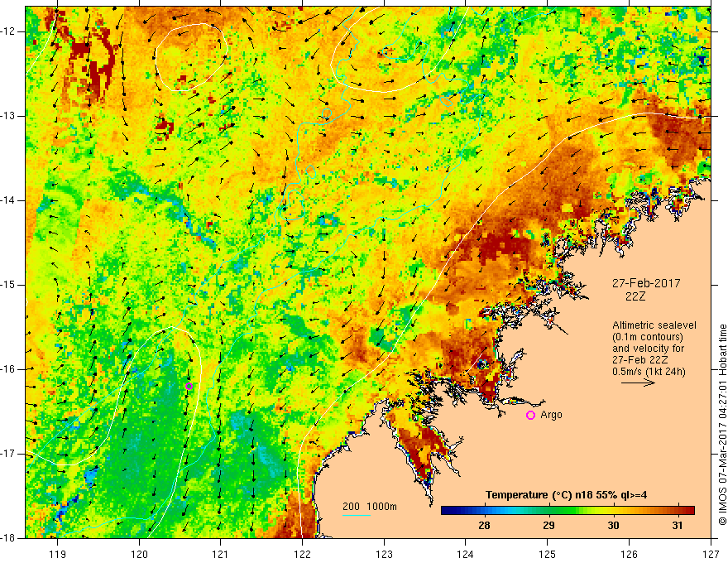Click latitude axis label -13

[x=8, y=116]
